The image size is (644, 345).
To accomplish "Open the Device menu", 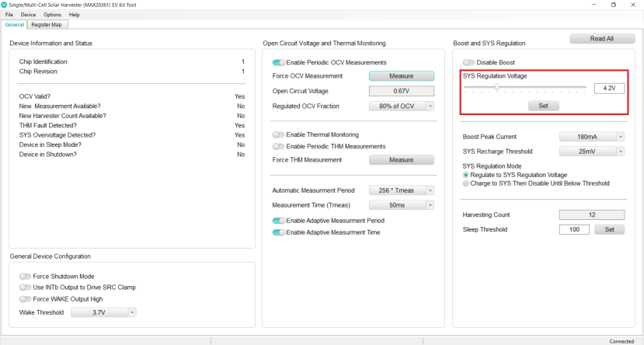I will tap(28, 15).
